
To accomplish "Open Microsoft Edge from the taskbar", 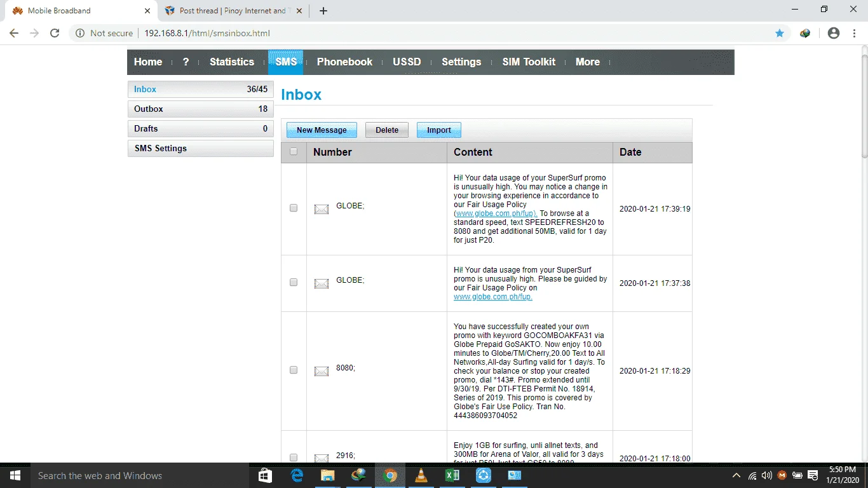I will [297, 475].
